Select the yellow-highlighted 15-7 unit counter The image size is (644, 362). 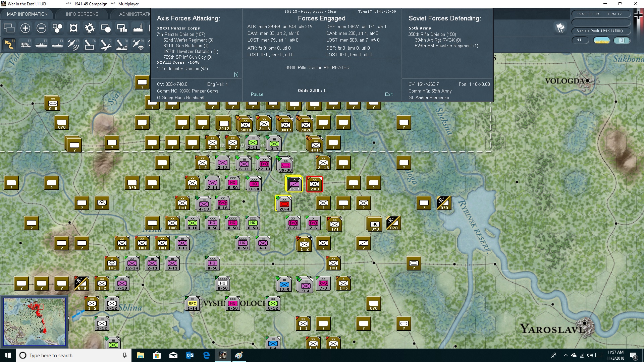click(294, 184)
